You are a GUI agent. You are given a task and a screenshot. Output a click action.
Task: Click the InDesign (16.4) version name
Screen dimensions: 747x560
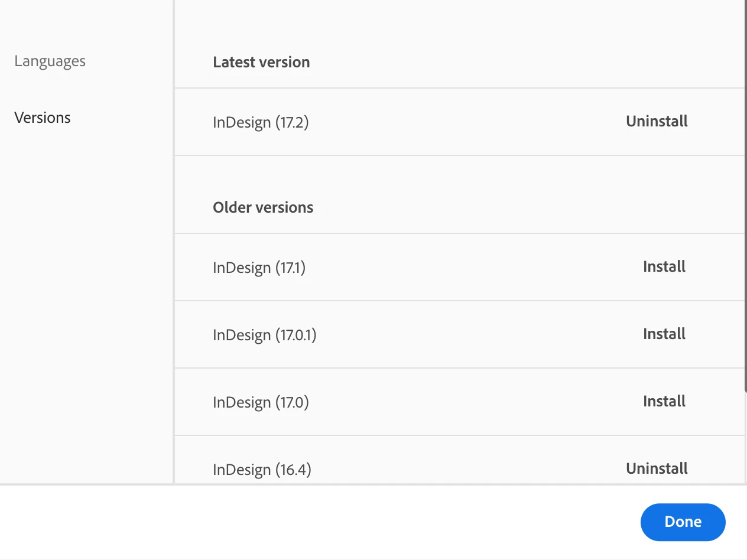click(x=262, y=470)
